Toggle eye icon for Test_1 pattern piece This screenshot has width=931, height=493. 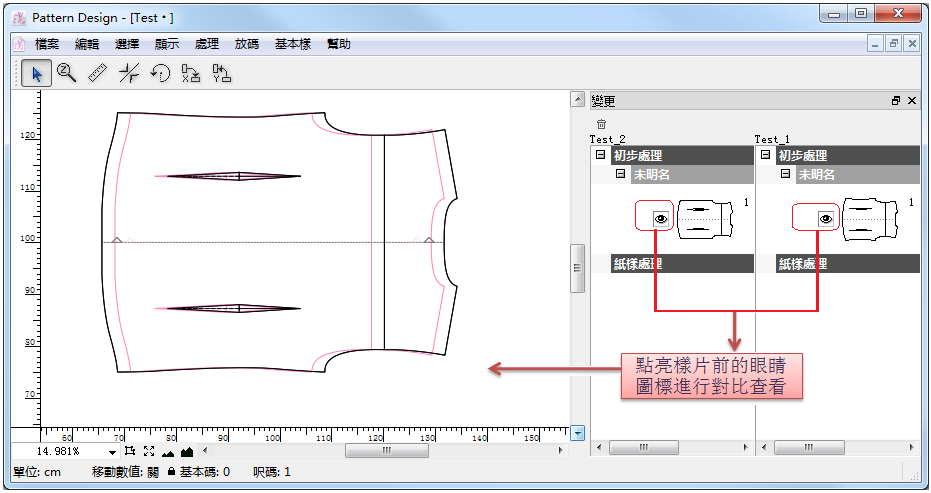pyautogui.click(x=826, y=218)
